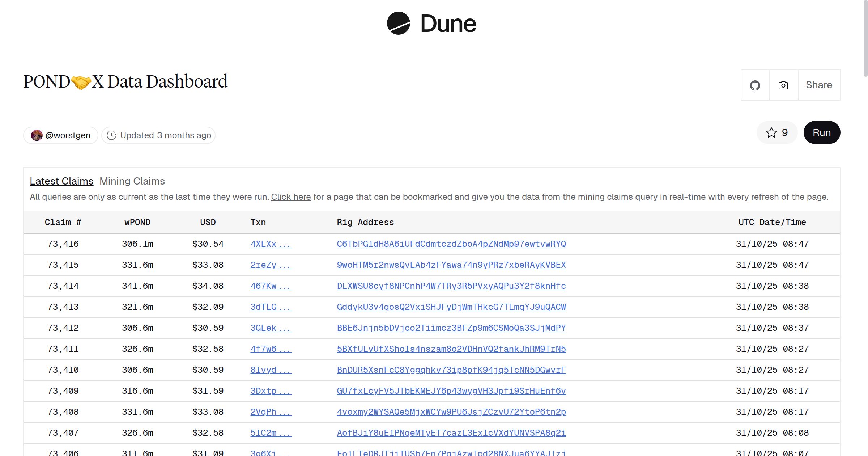Open transaction 51C2m for claim 73,407
This screenshot has width=868, height=456.
[x=271, y=433]
